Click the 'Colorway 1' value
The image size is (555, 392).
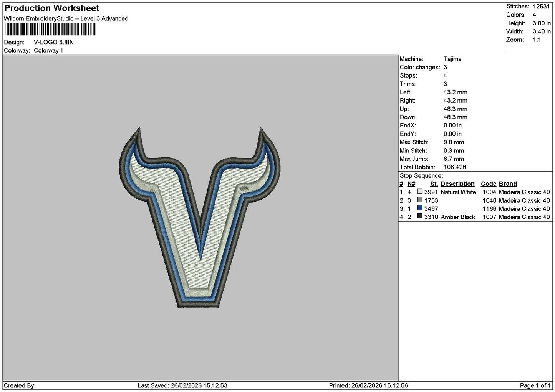tap(48, 51)
